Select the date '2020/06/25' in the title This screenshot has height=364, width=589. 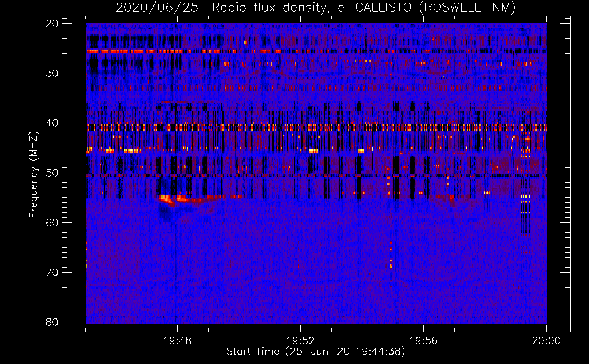(157, 7)
